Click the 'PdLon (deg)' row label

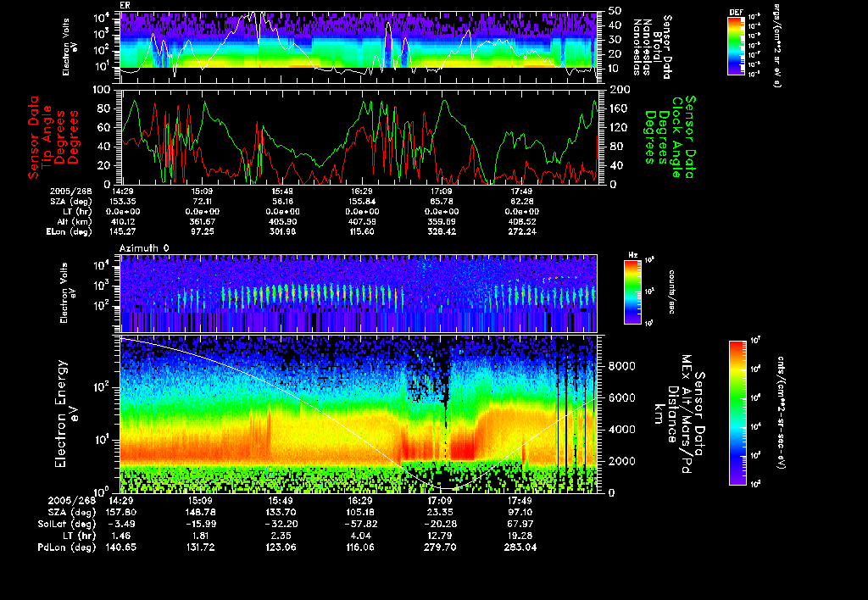[x=66, y=547]
